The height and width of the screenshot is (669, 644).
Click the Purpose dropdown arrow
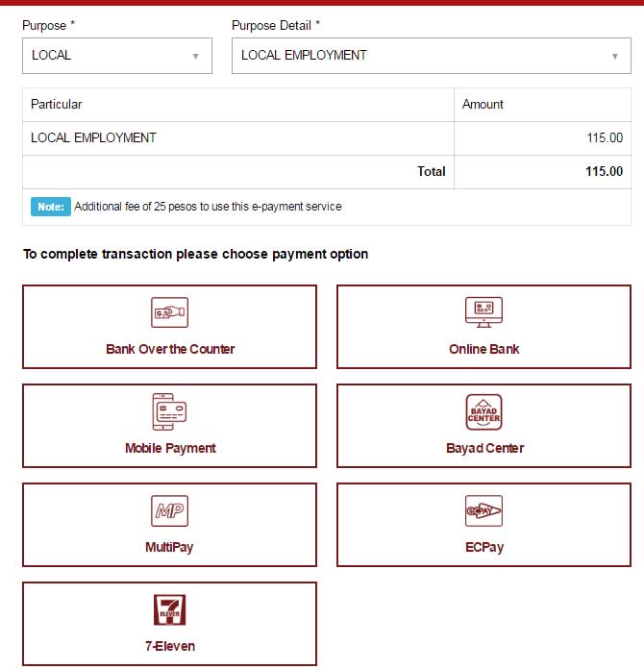(x=195, y=57)
